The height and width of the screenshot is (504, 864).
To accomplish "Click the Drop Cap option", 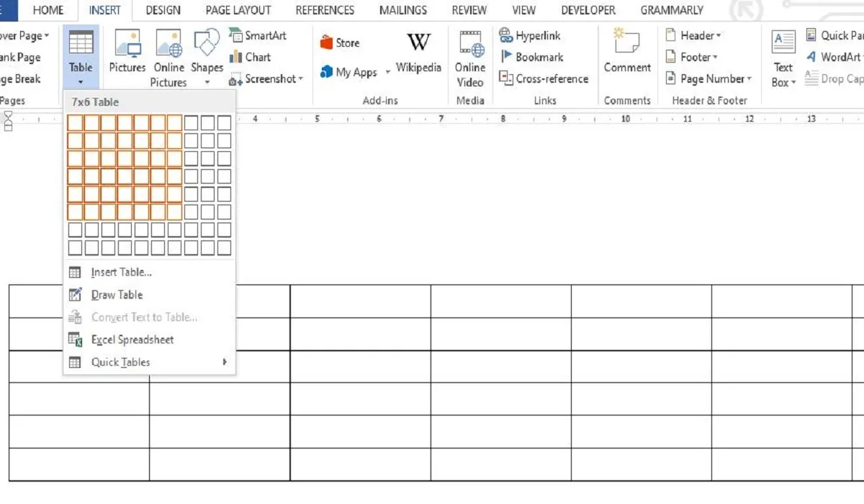I will 834,78.
